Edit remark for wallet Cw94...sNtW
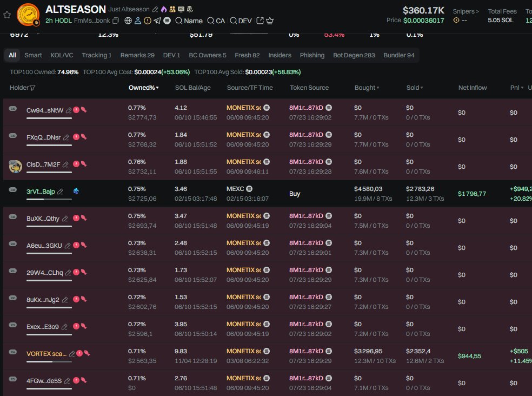The height and width of the screenshot is (396, 532). tap(69, 110)
